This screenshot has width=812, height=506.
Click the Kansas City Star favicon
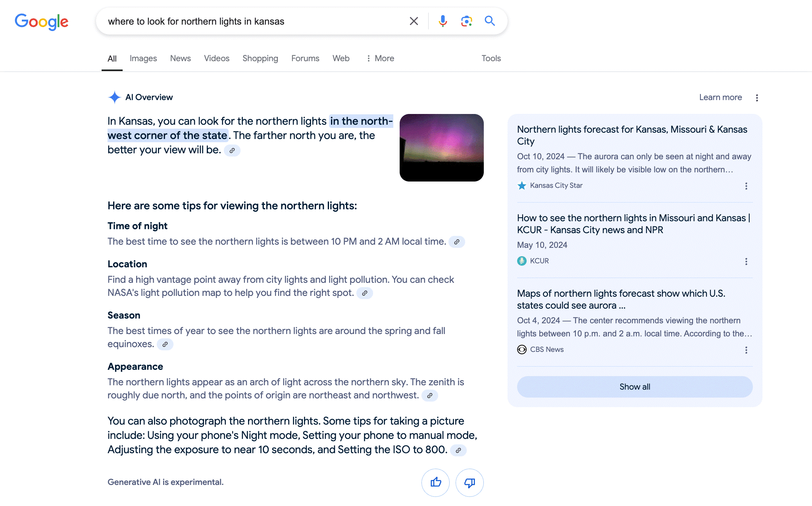(x=522, y=185)
